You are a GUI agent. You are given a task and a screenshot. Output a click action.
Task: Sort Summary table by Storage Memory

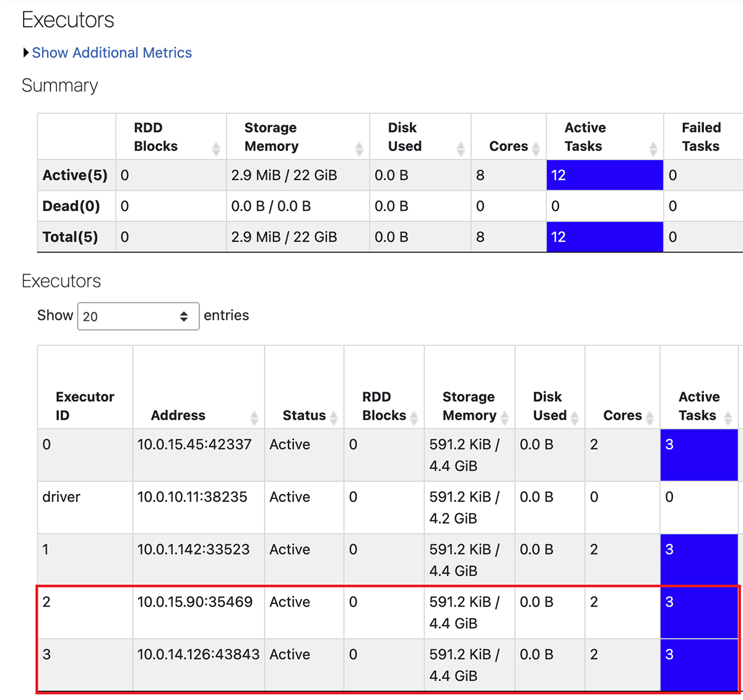[x=359, y=148]
